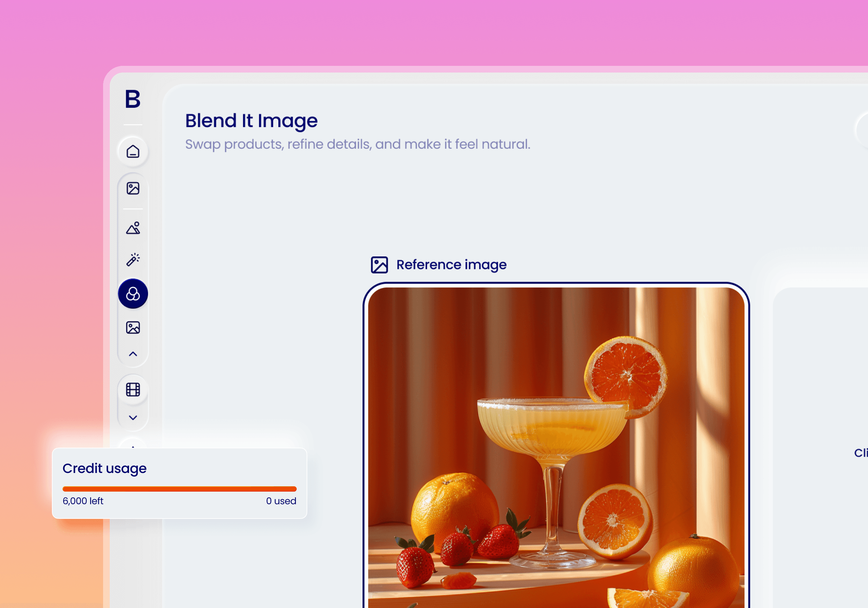The image size is (868, 608).
Task: Go to Home via house icon
Action: 133,152
